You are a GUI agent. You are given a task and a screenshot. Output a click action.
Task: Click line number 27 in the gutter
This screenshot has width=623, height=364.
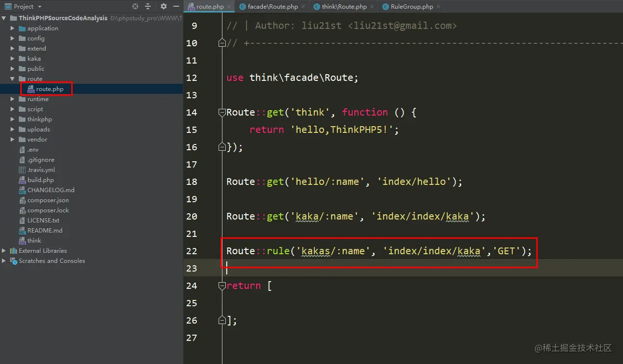click(x=192, y=338)
